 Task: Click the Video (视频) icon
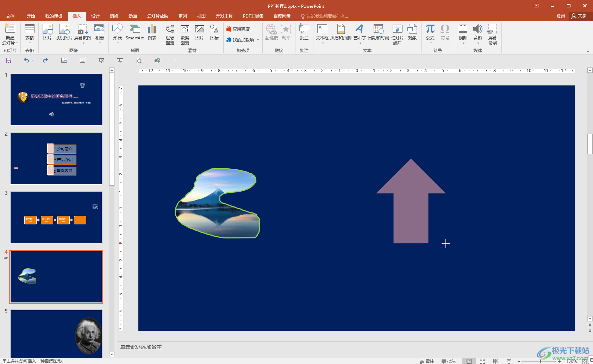(x=463, y=29)
